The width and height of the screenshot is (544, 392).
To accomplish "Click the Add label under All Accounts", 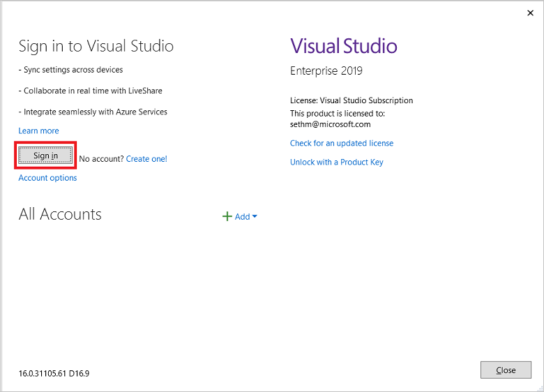I will 242,217.
